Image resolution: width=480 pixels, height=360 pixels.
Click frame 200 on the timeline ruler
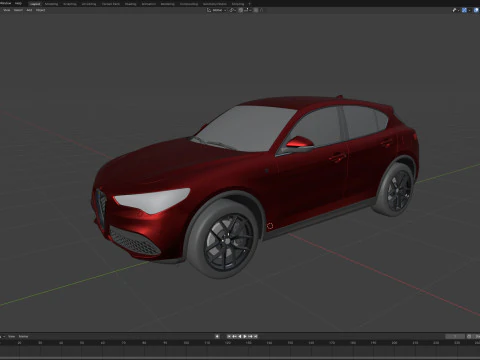pyautogui.click(x=394, y=343)
